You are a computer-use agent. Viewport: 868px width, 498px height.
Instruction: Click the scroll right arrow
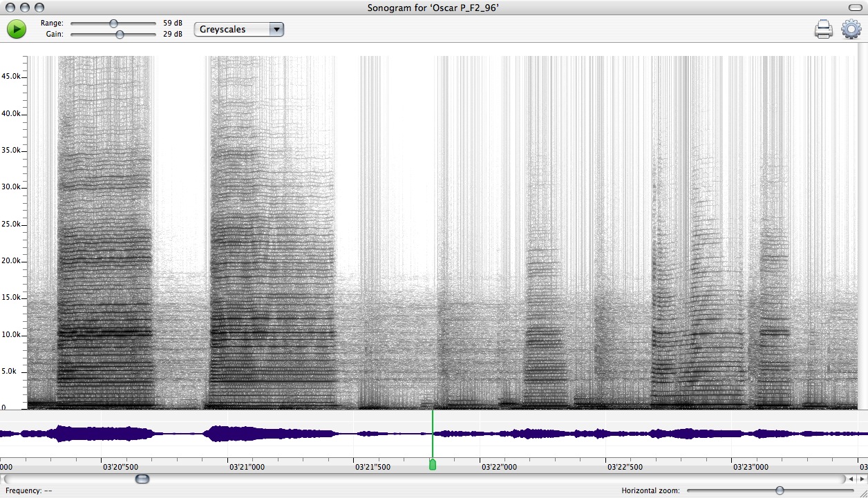[x=862, y=479]
